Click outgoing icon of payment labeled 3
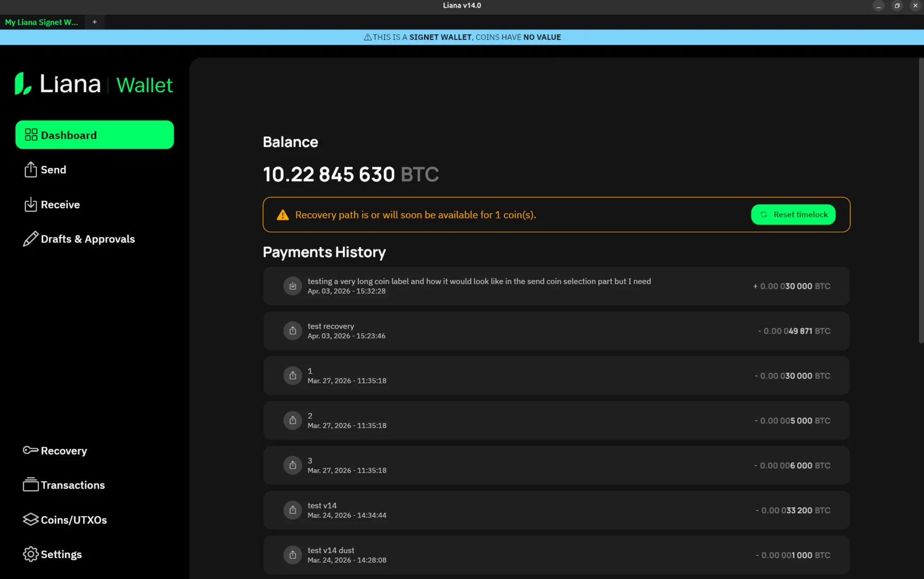The width and height of the screenshot is (924, 579). coord(292,465)
